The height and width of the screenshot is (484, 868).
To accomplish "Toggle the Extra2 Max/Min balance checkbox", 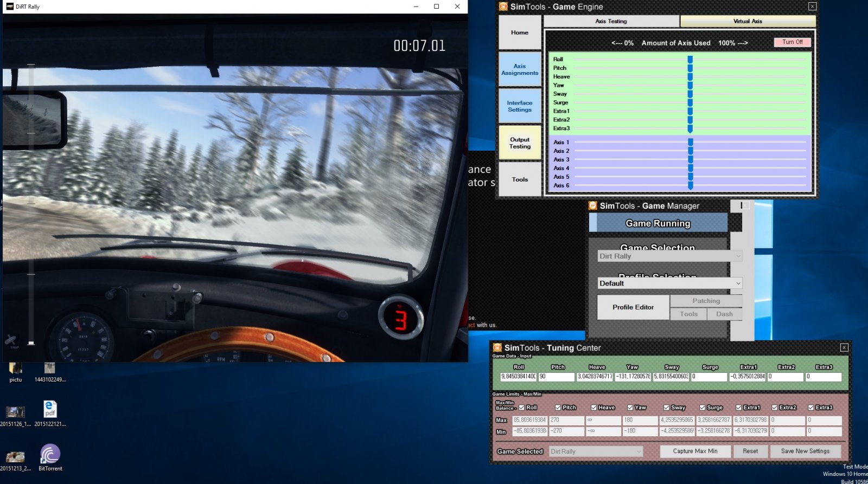I will (x=775, y=408).
